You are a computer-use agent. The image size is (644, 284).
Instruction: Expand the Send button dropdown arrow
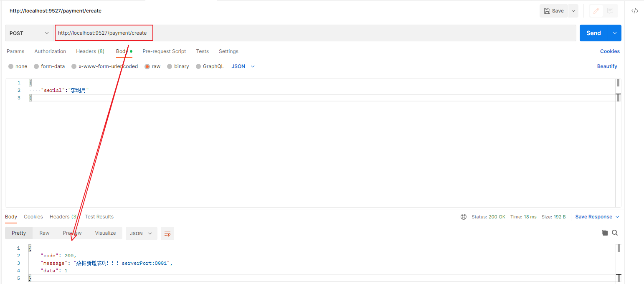[x=614, y=33]
